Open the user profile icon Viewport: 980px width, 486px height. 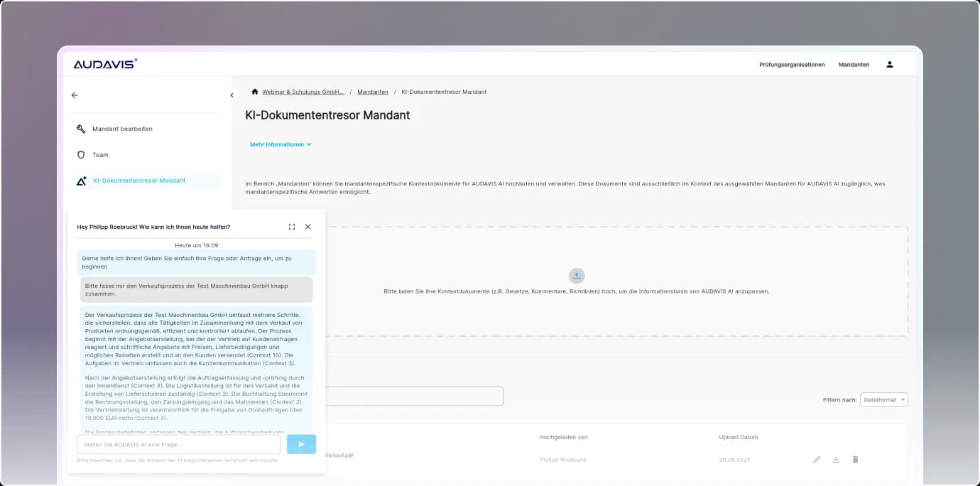889,65
